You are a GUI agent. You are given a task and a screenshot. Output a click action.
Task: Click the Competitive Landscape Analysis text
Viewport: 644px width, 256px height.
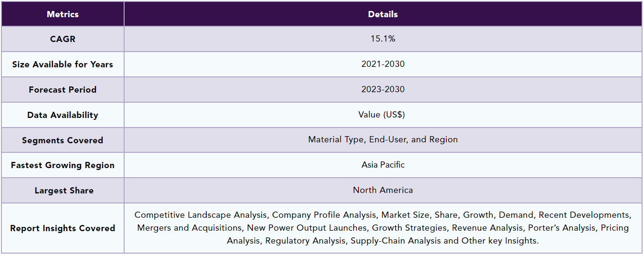pos(201,215)
